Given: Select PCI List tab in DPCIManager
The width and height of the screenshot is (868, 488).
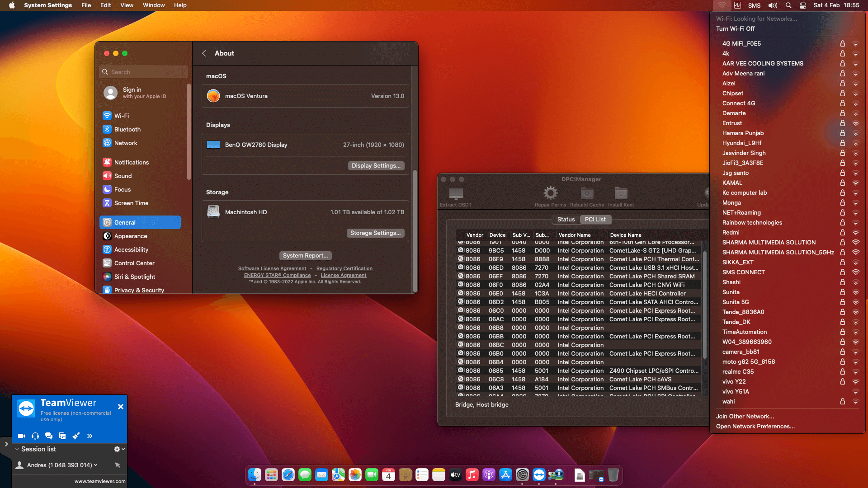Looking at the screenshot, I should [595, 220].
